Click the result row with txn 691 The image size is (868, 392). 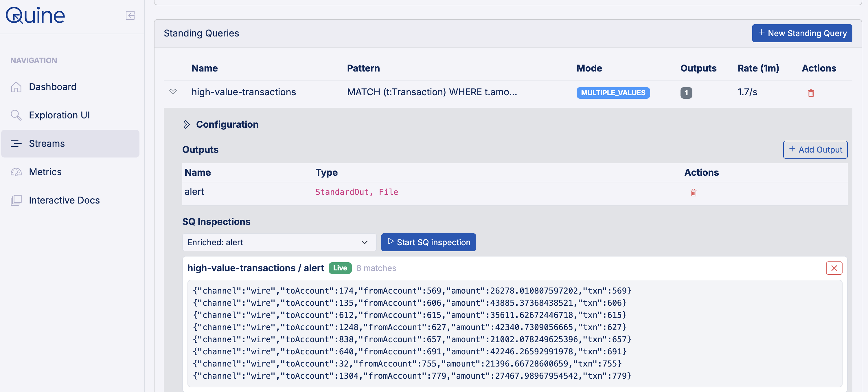pos(409,351)
